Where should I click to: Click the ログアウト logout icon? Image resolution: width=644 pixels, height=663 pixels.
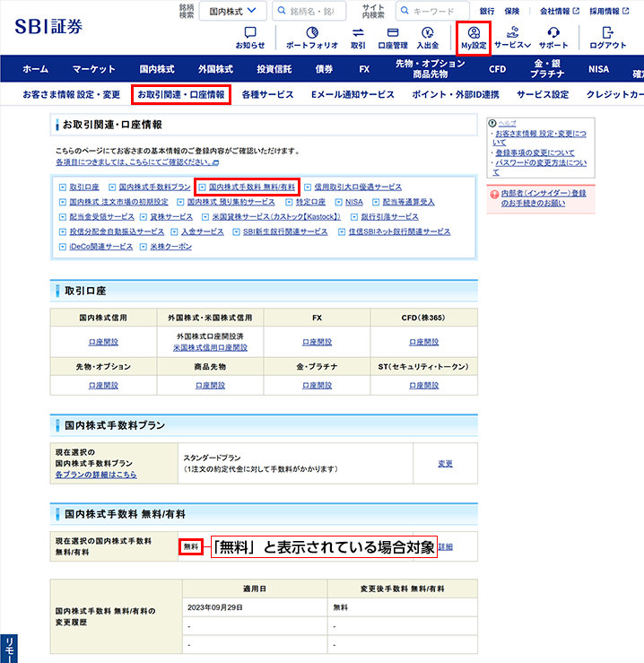click(607, 38)
